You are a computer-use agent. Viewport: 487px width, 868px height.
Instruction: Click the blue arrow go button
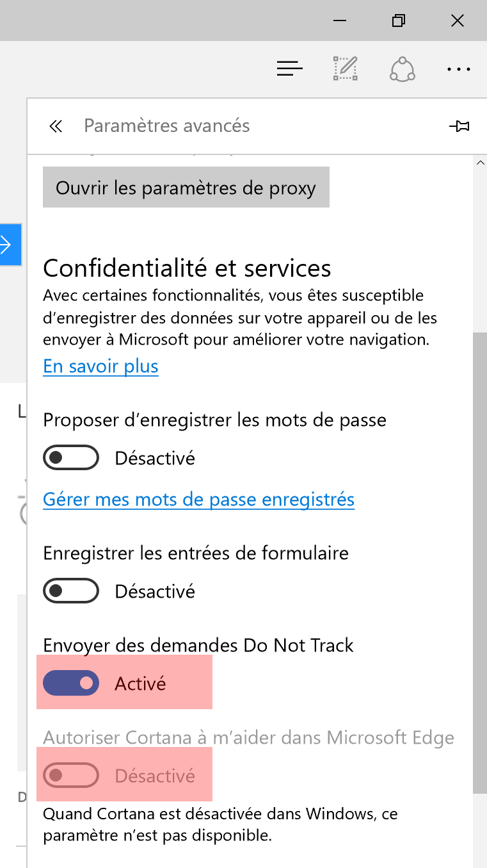tap(10, 244)
